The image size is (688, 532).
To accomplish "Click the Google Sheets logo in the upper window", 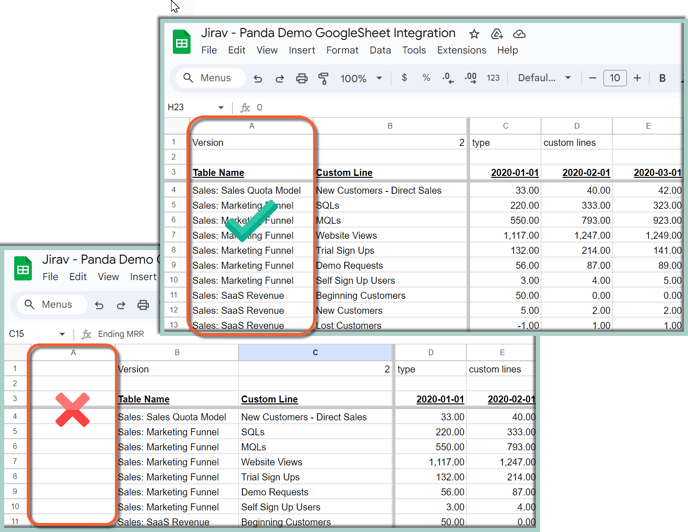I will [x=182, y=42].
